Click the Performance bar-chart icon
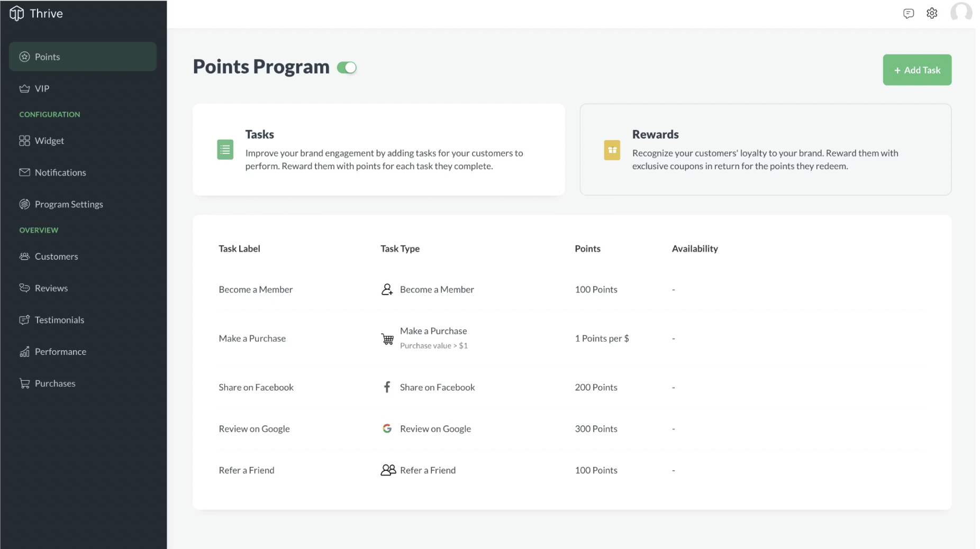980x549 pixels. pos(24,351)
